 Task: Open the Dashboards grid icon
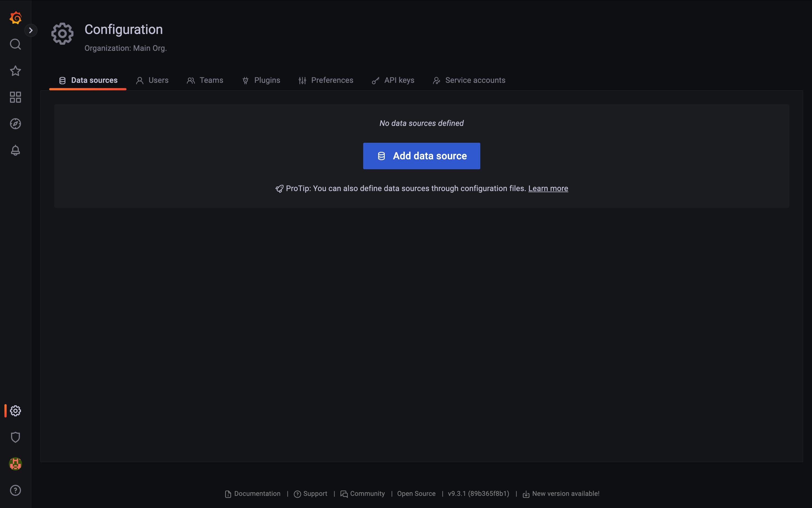click(15, 97)
